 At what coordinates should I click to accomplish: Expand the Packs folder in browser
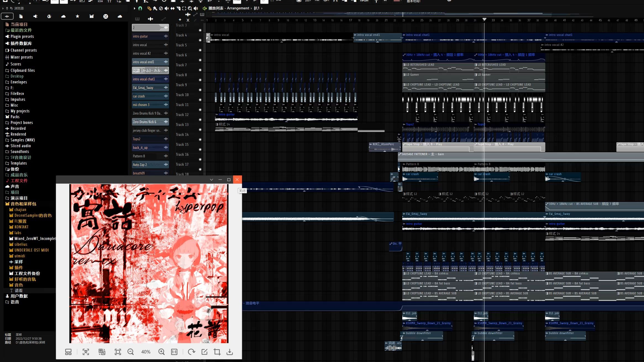pos(12,117)
